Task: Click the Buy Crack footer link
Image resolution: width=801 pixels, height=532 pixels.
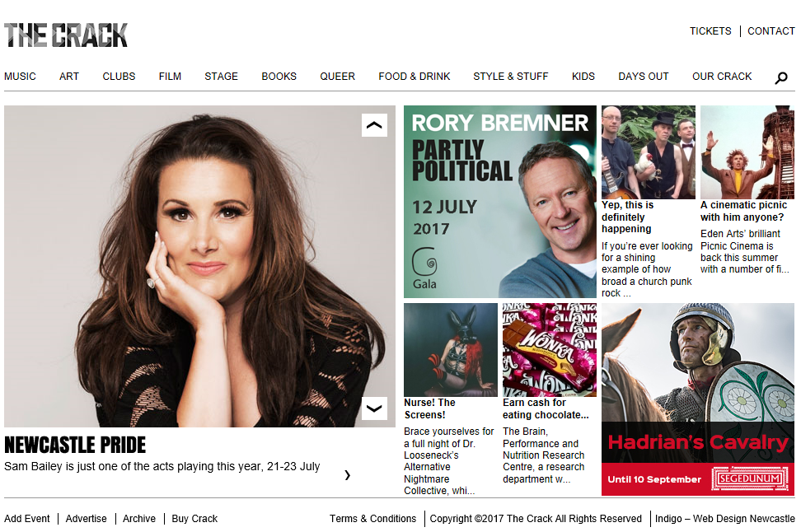Action: pos(194,519)
